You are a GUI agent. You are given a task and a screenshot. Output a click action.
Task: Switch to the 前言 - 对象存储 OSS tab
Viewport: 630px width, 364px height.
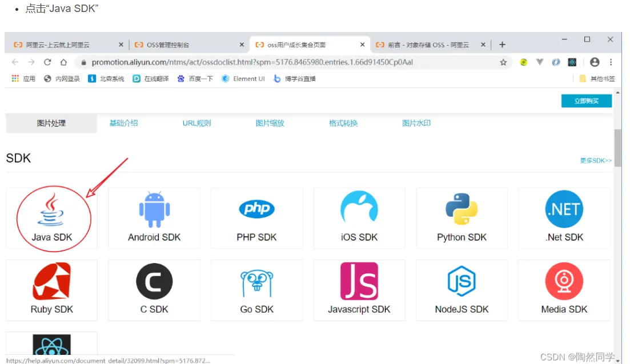tap(430, 45)
